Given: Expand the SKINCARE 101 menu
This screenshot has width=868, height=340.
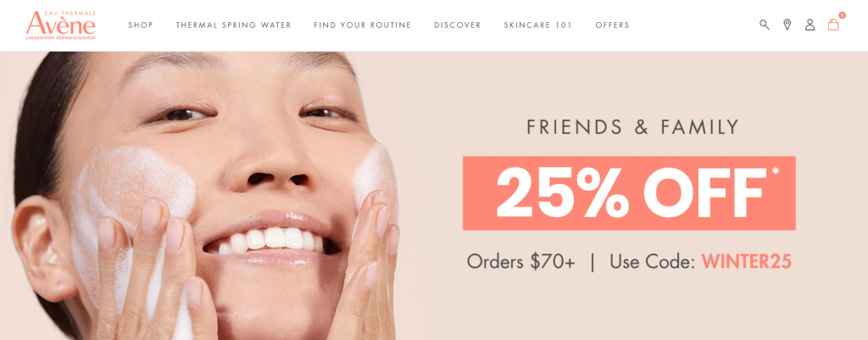Looking at the screenshot, I should click(537, 25).
